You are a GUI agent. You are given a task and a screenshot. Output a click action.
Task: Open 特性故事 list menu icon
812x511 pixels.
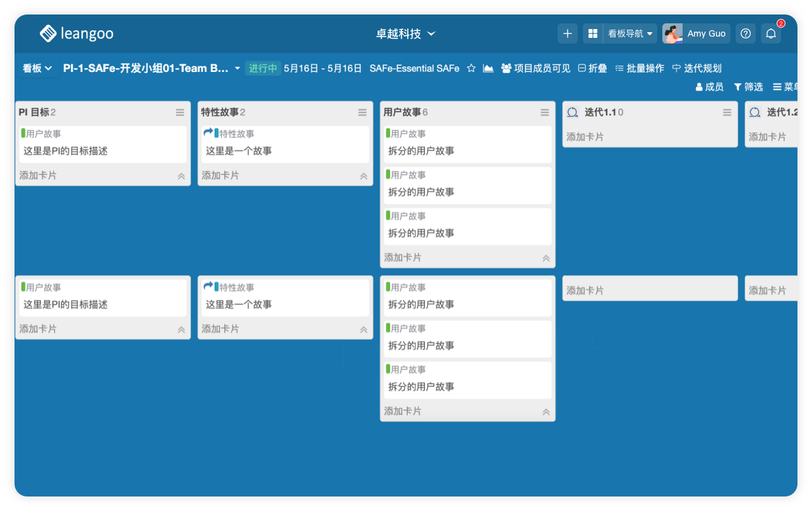pyautogui.click(x=362, y=112)
